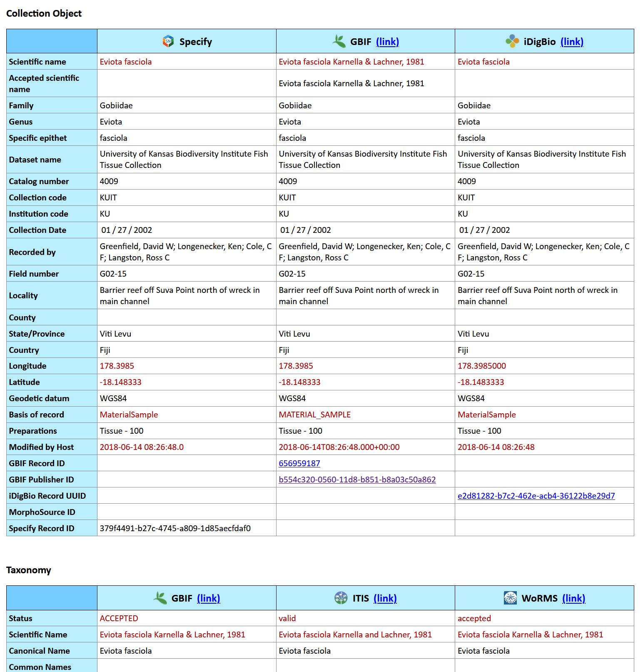Open the ITIS link in Taxonomy header
Image resolution: width=643 pixels, height=672 pixels.
pos(385,598)
